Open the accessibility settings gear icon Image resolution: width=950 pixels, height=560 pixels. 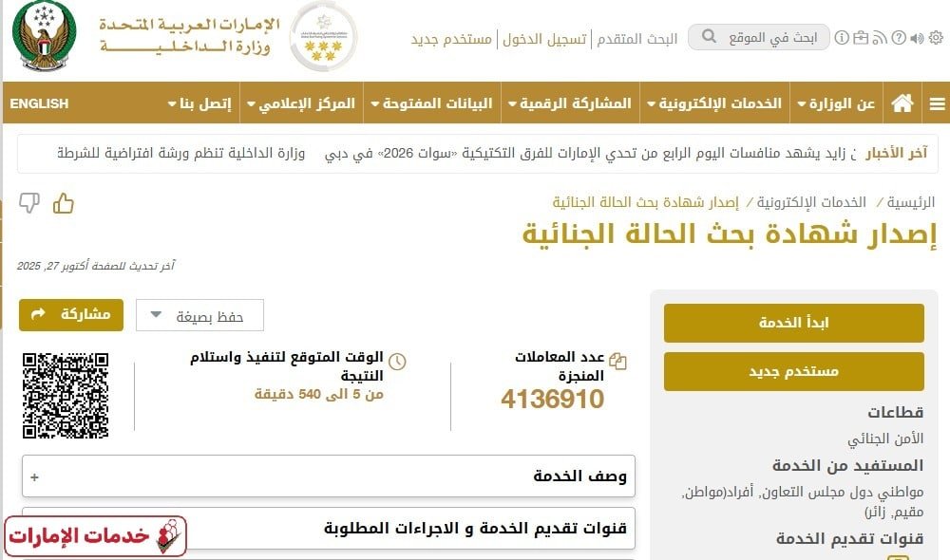pyautogui.click(x=935, y=37)
